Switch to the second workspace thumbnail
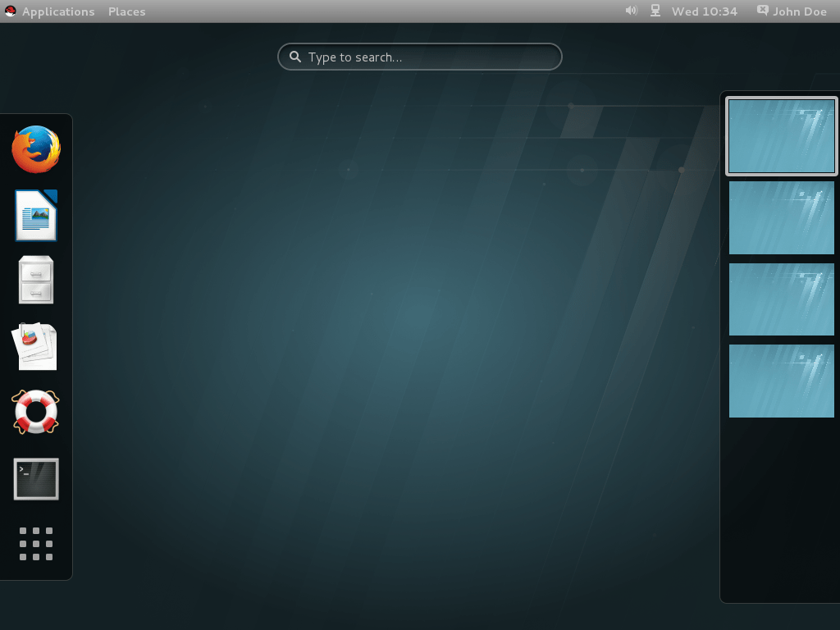This screenshot has width=840, height=630. pos(781,218)
